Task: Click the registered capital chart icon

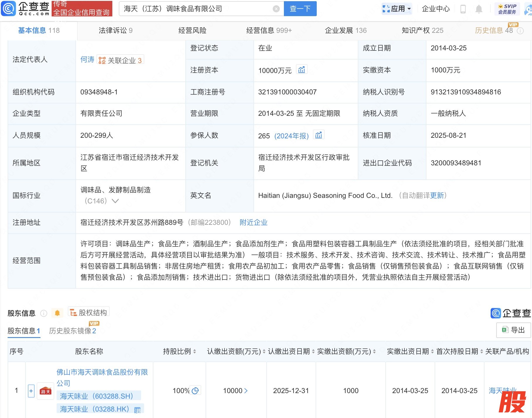Action: click(x=301, y=70)
